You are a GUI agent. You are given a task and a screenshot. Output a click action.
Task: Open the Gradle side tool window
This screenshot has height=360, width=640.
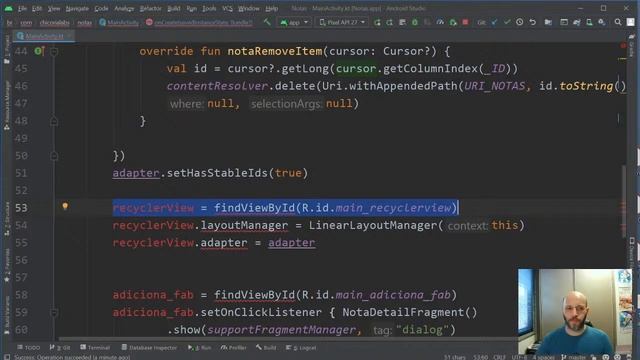631,46
